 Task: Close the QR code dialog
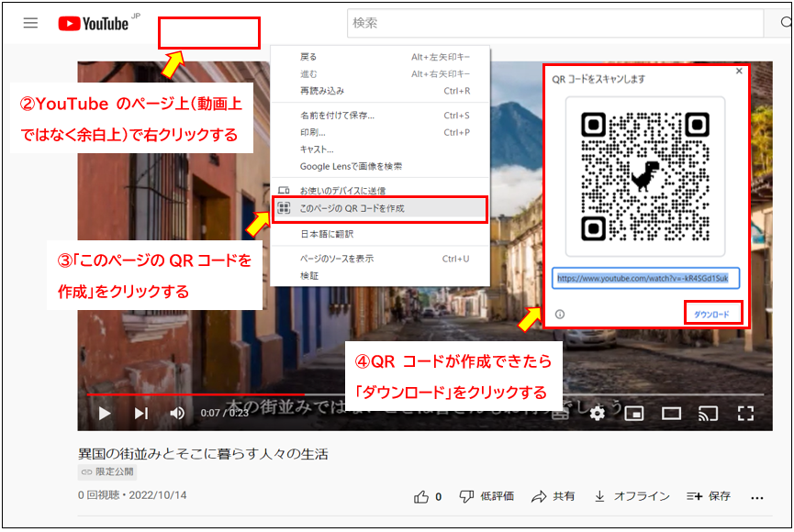point(739,71)
